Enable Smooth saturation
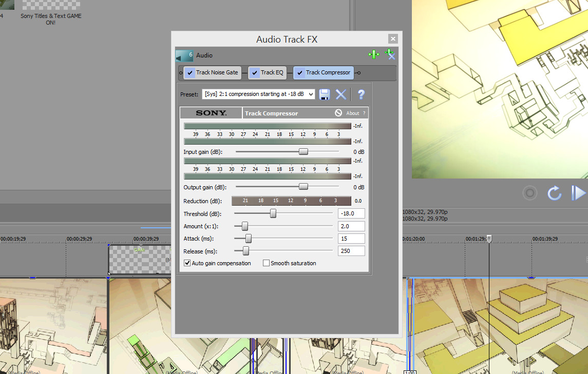Viewport: 588px width, 374px height. click(x=266, y=263)
